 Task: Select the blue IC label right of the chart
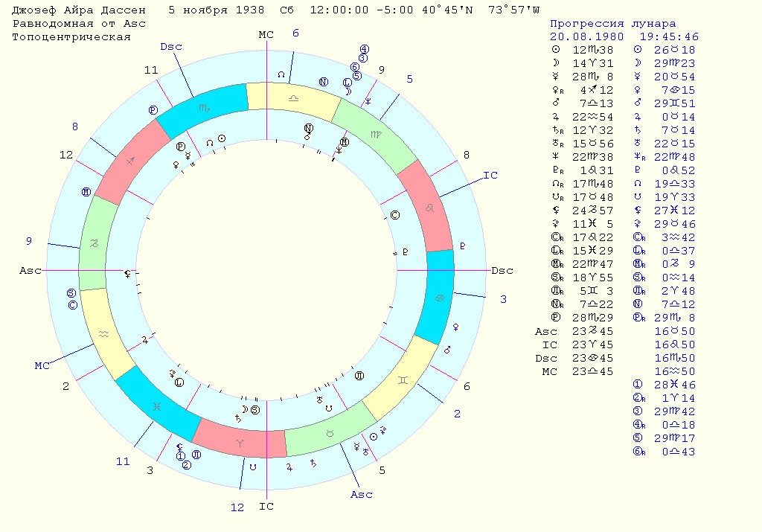coord(490,176)
